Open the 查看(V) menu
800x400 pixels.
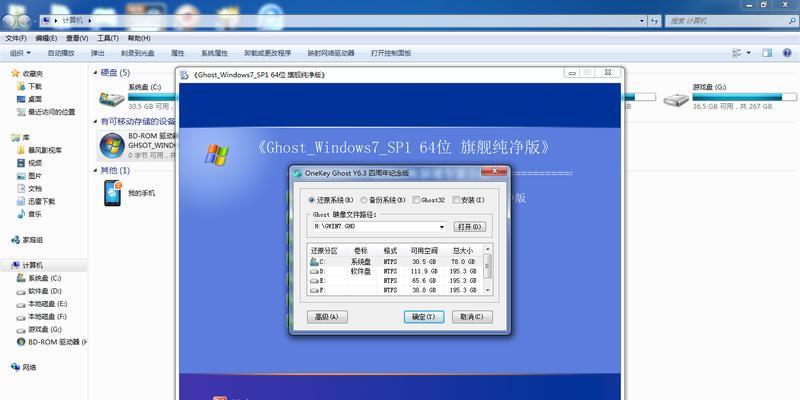pos(77,38)
